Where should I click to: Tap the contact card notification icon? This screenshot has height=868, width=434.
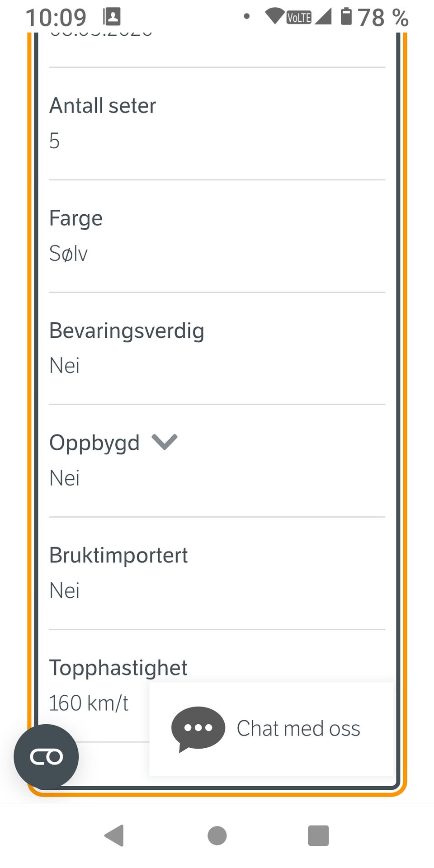click(112, 17)
